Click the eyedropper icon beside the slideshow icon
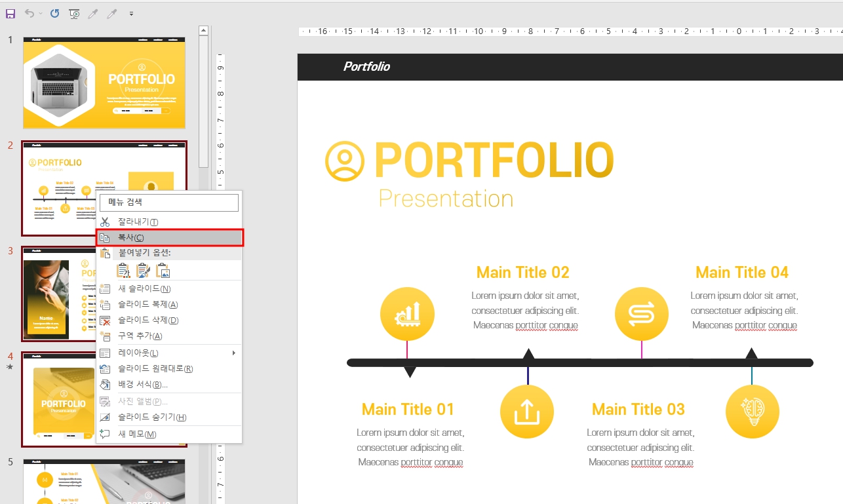Image resolution: width=843 pixels, height=504 pixels. coord(93,13)
